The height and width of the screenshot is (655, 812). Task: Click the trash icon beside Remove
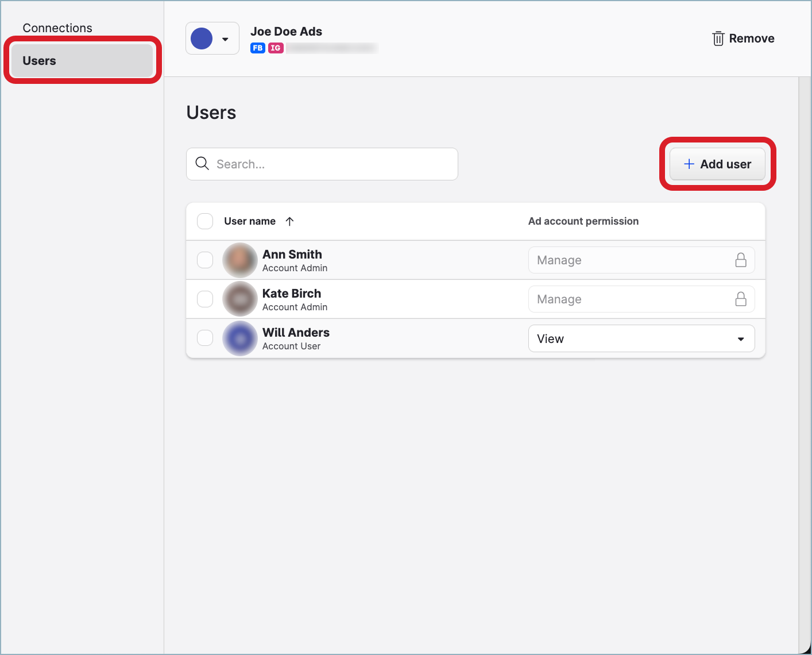click(718, 38)
